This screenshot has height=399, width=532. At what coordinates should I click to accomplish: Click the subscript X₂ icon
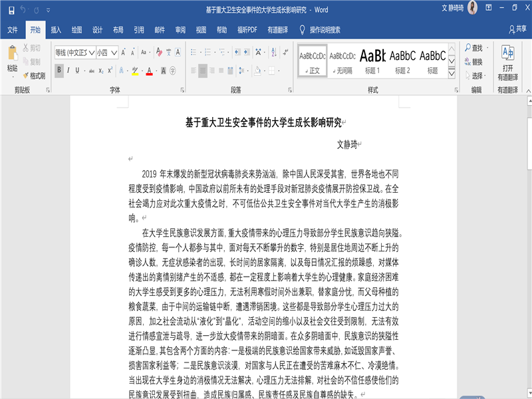click(102, 70)
